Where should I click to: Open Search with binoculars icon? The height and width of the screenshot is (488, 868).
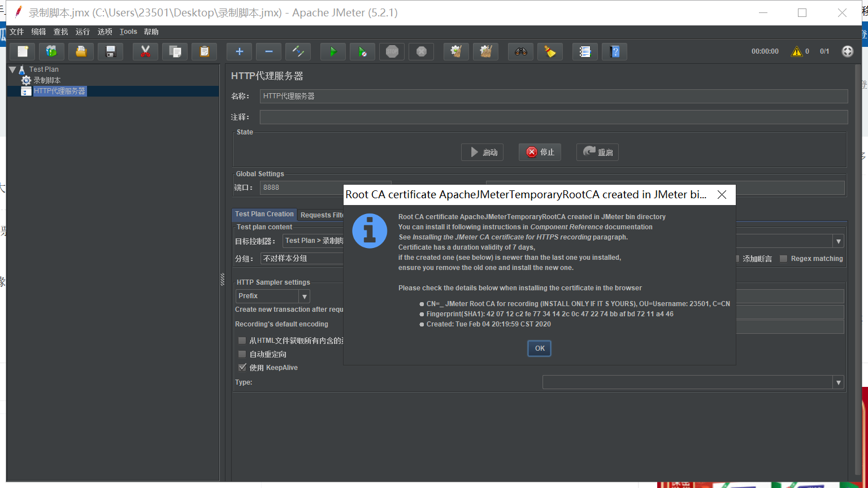coord(521,51)
